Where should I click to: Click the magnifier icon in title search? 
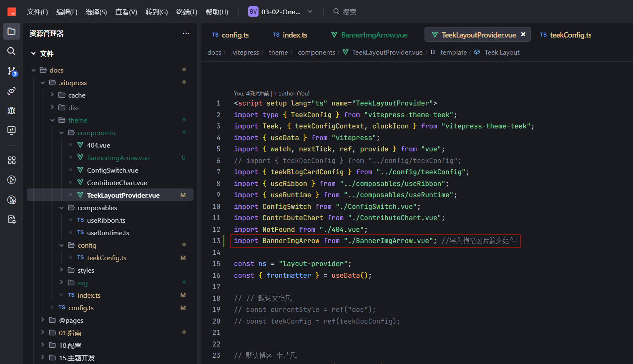336,12
